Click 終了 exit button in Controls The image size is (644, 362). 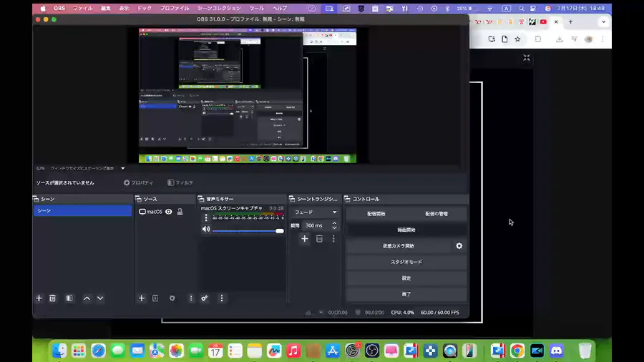[x=406, y=294]
